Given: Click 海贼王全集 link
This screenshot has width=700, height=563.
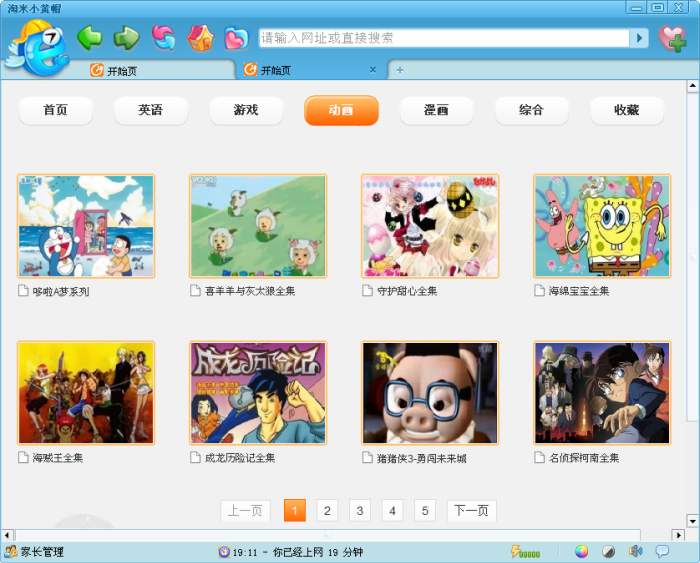Looking at the screenshot, I should tap(58, 458).
